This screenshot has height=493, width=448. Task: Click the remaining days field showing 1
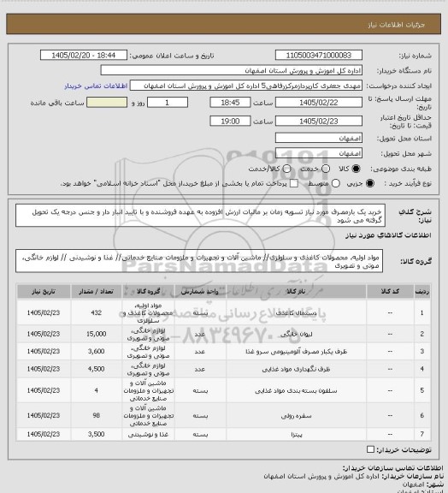click(168, 103)
